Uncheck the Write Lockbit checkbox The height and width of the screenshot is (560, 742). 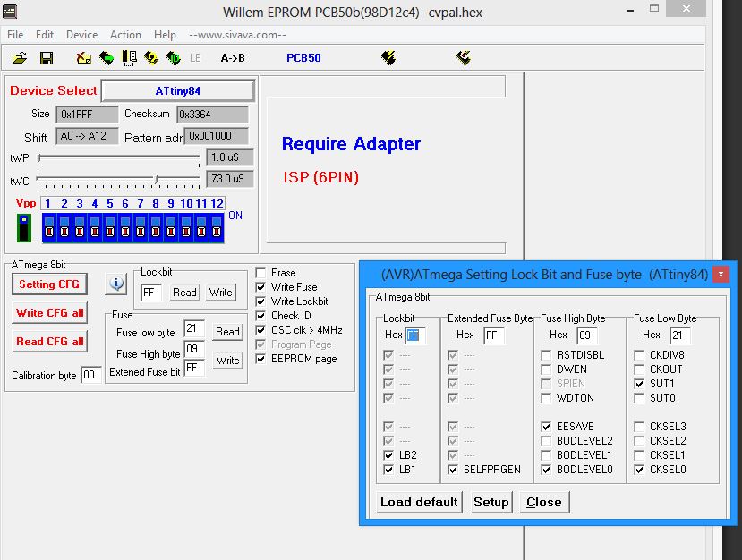(x=260, y=301)
